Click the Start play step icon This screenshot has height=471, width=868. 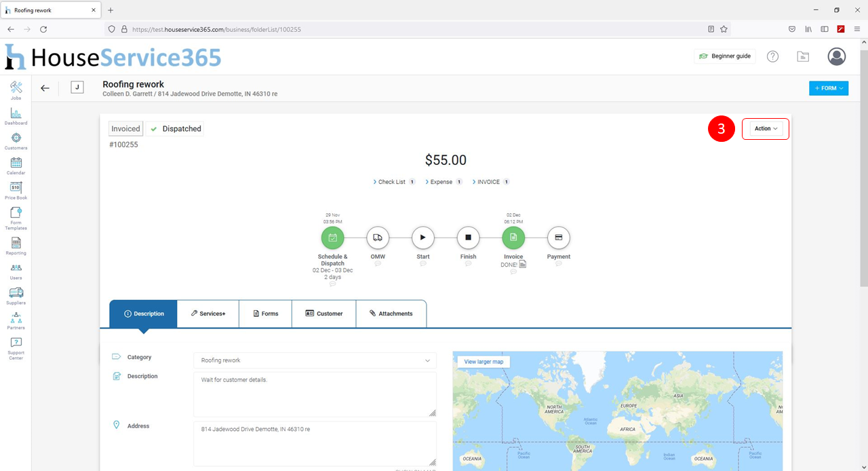click(x=423, y=238)
